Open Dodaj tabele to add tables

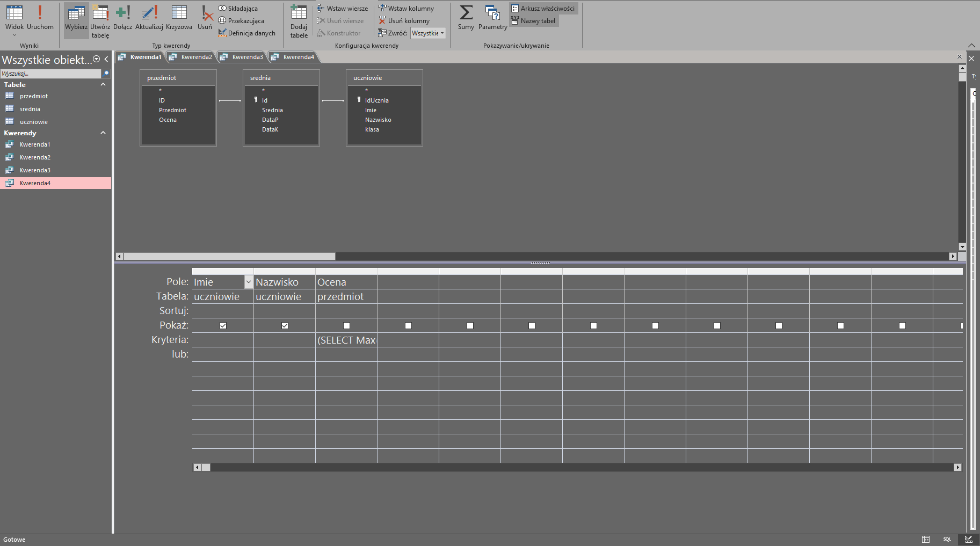point(299,20)
